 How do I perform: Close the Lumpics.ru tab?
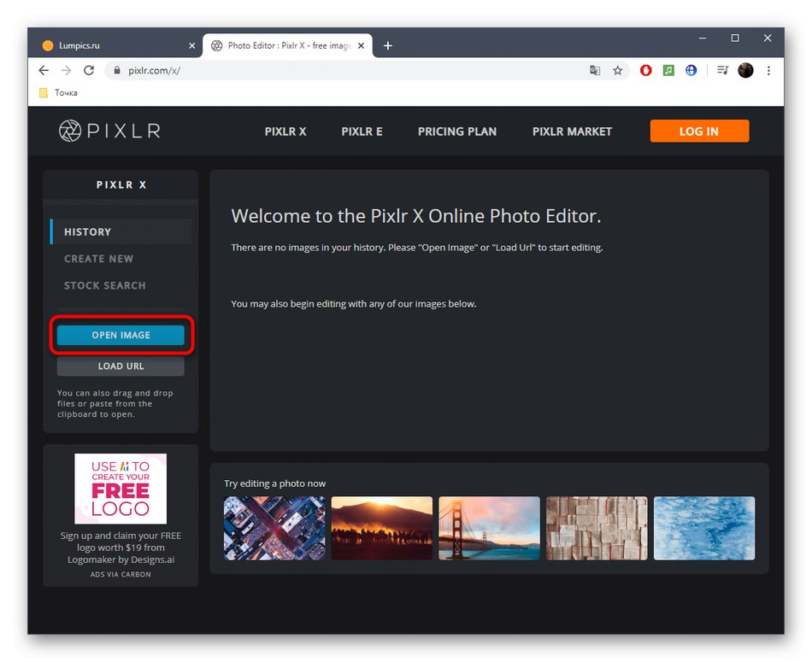pyautogui.click(x=192, y=45)
